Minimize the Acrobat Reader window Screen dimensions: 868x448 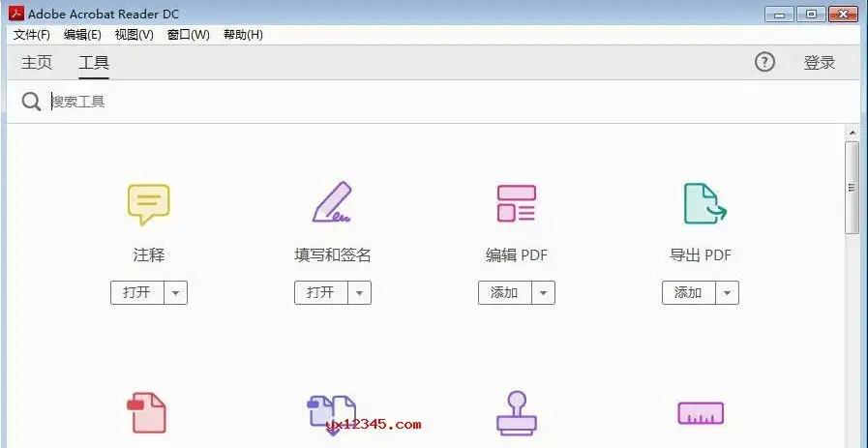(x=780, y=14)
